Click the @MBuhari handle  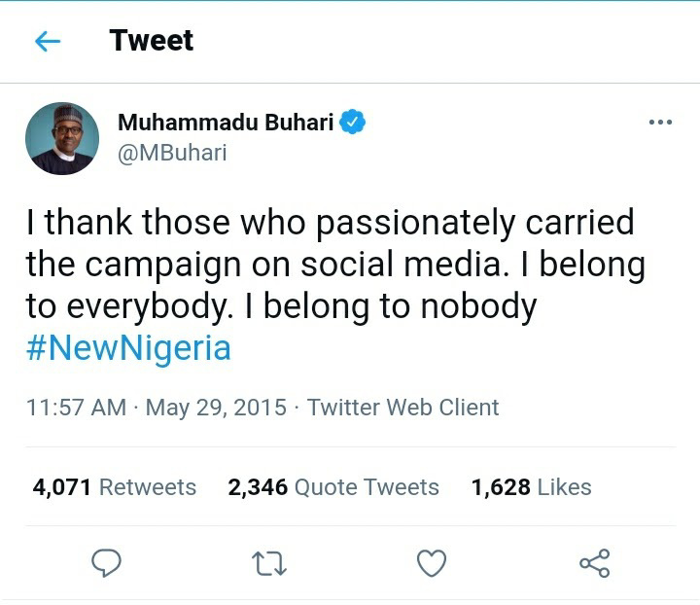click(x=172, y=153)
